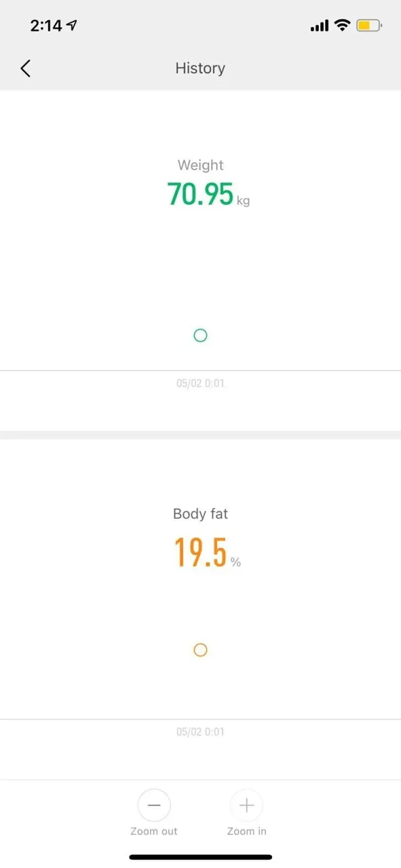Tap the cellular signal bars icon
Image resolution: width=401 pixels, height=868 pixels.
[318, 25]
